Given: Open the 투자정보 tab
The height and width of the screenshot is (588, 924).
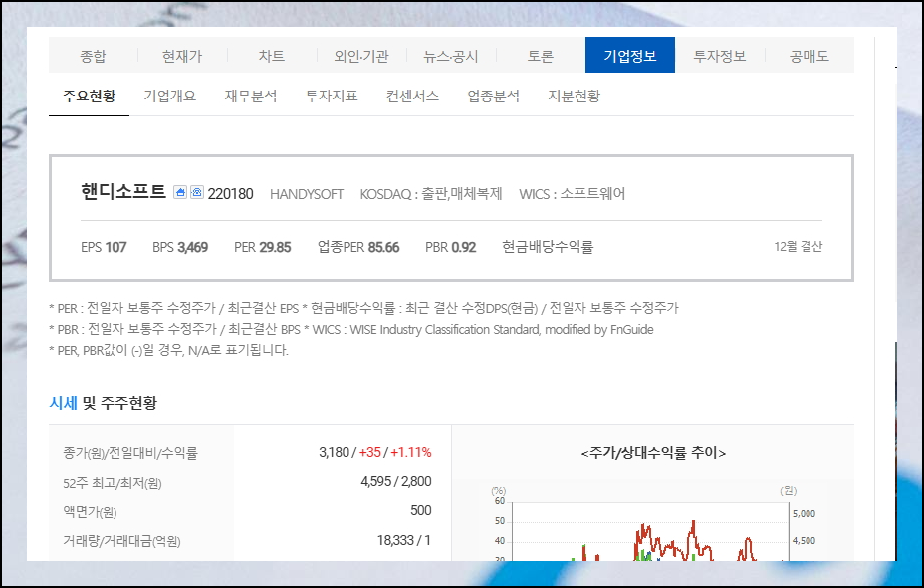Looking at the screenshot, I should [720, 56].
